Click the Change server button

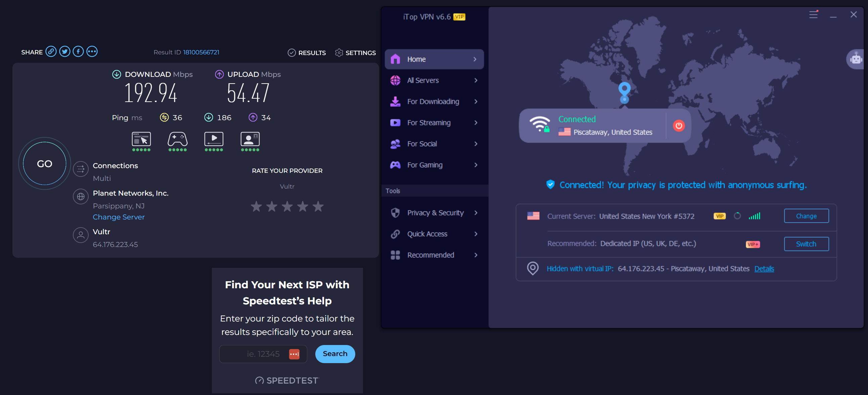(806, 216)
